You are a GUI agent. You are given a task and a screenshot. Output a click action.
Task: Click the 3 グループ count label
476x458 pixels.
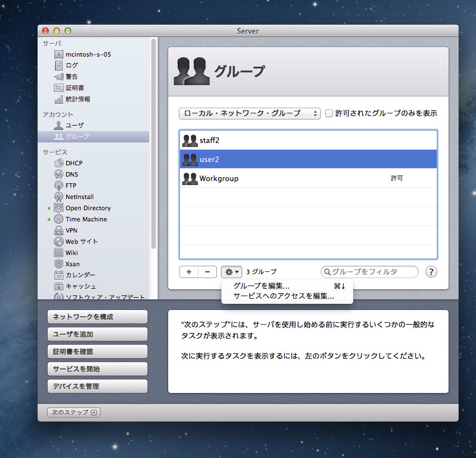(261, 272)
